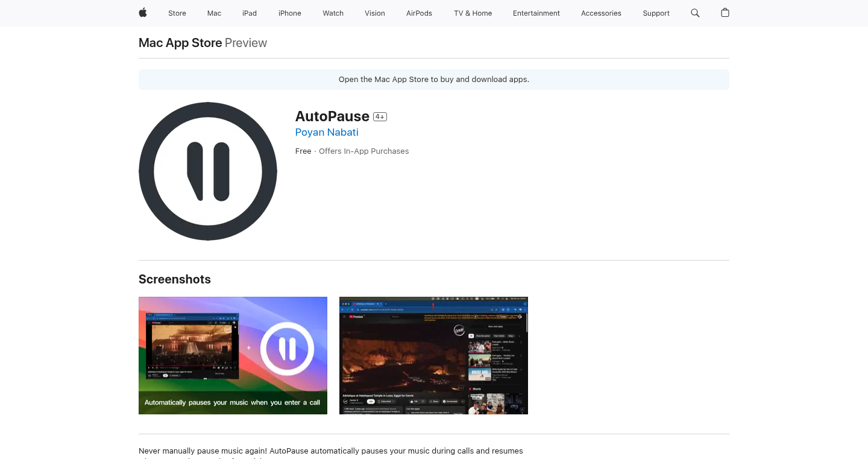Screen dimensions: 868x459
Task: Click the Offers In-App Purchases text
Action: pyautogui.click(x=364, y=151)
